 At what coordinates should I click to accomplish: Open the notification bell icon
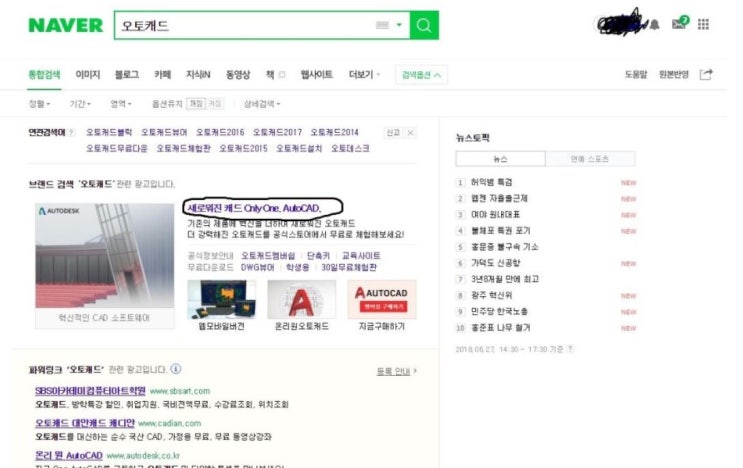coord(654,25)
